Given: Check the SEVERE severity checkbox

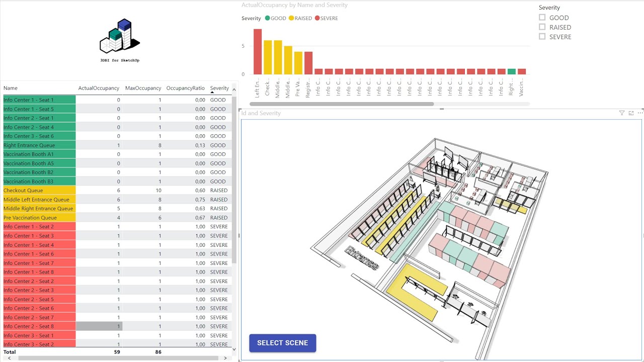Looking at the screenshot, I should 542,37.
